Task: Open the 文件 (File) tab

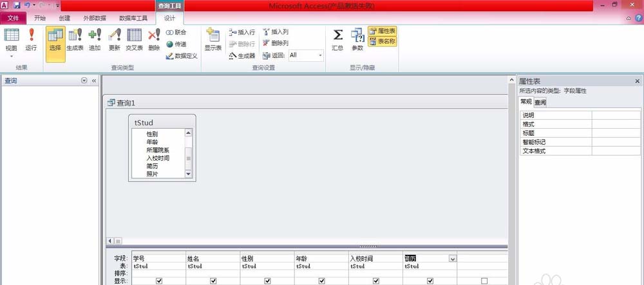Action: pyautogui.click(x=13, y=18)
